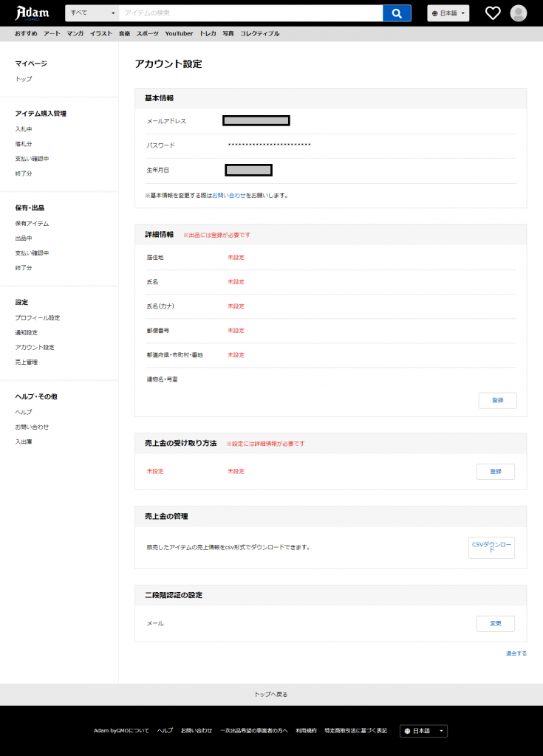The image size is (543, 756).
Task: Click the アイテムの検索 search field
Action: 251,13
